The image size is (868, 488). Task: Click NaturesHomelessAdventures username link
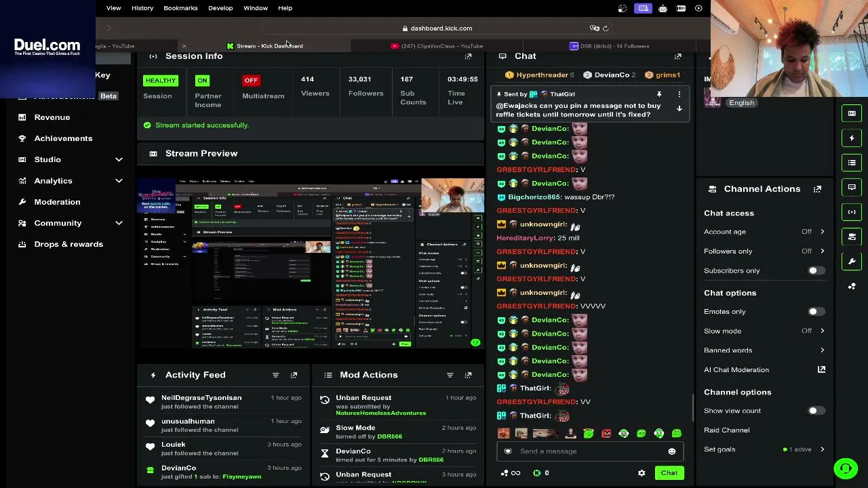point(380,413)
